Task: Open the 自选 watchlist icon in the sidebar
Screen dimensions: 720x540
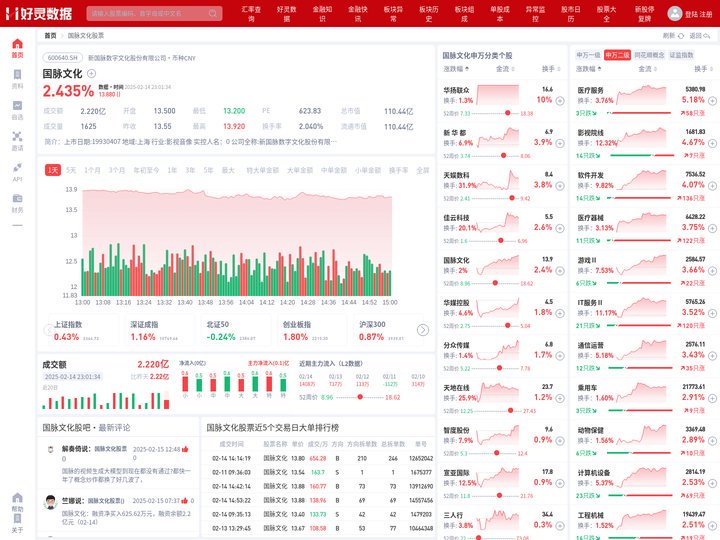Action: point(17,106)
